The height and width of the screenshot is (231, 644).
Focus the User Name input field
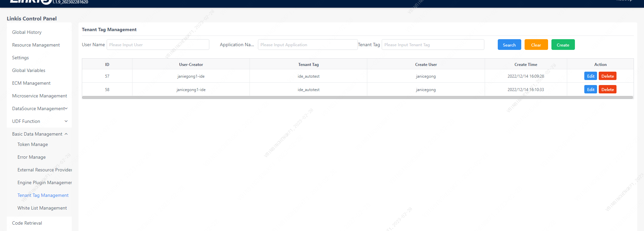tap(158, 45)
